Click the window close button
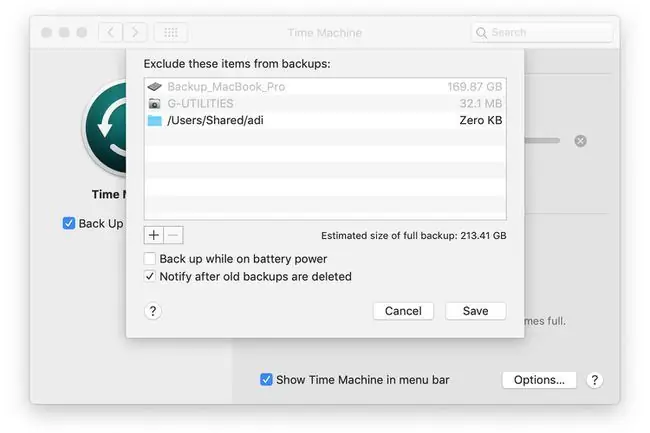This screenshot has width=650, height=433. pyautogui.click(x=46, y=32)
